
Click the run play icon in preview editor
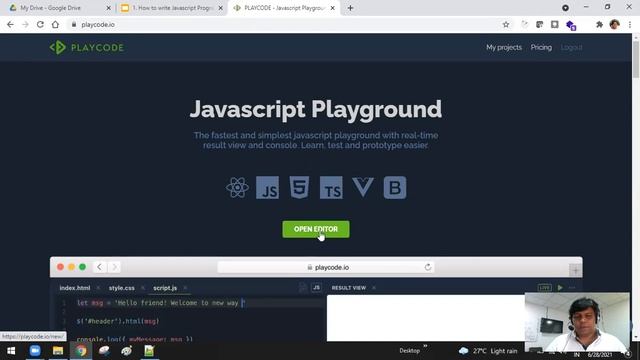560,288
